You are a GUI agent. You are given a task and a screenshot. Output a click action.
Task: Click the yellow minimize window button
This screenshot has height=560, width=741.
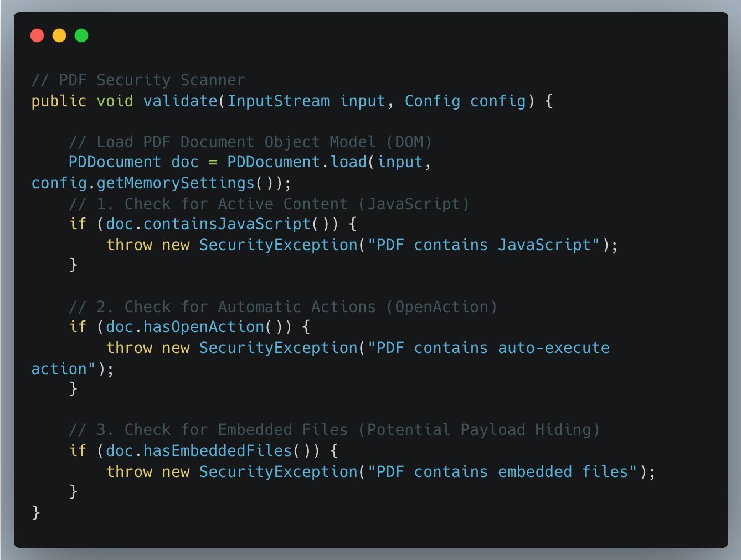click(59, 35)
